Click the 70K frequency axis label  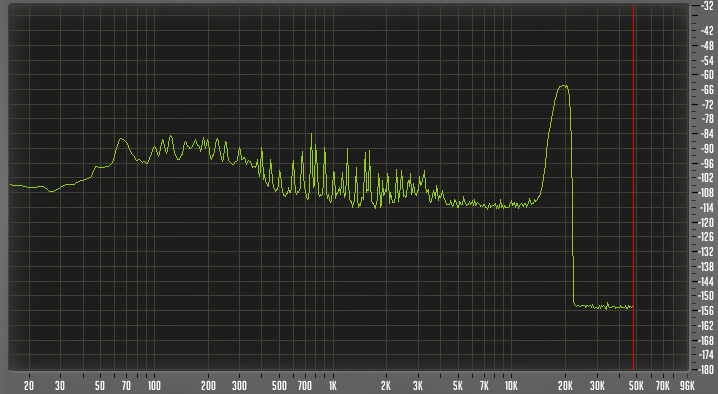(x=663, y=386)
